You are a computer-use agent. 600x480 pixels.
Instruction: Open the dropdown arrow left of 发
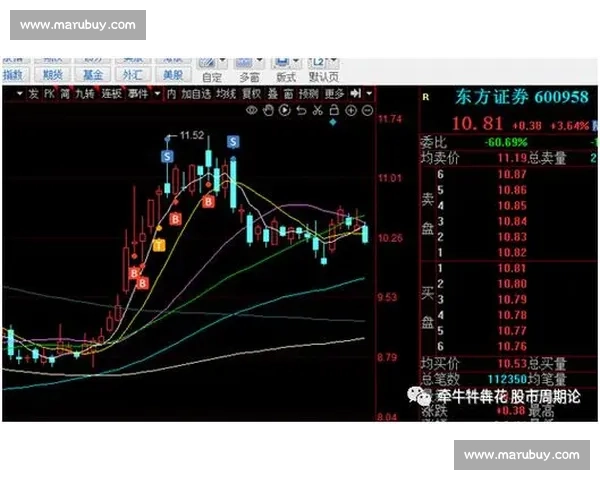[20, 93]
